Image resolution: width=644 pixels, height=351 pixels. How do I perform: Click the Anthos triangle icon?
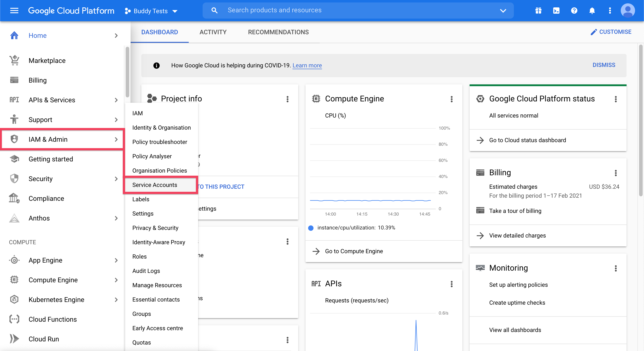tap(14, 218)
